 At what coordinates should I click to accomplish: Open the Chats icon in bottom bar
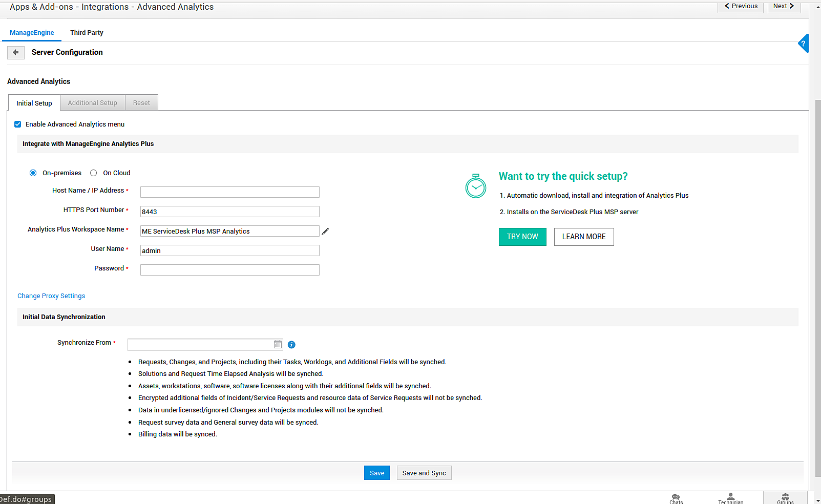tap(676, 498)
